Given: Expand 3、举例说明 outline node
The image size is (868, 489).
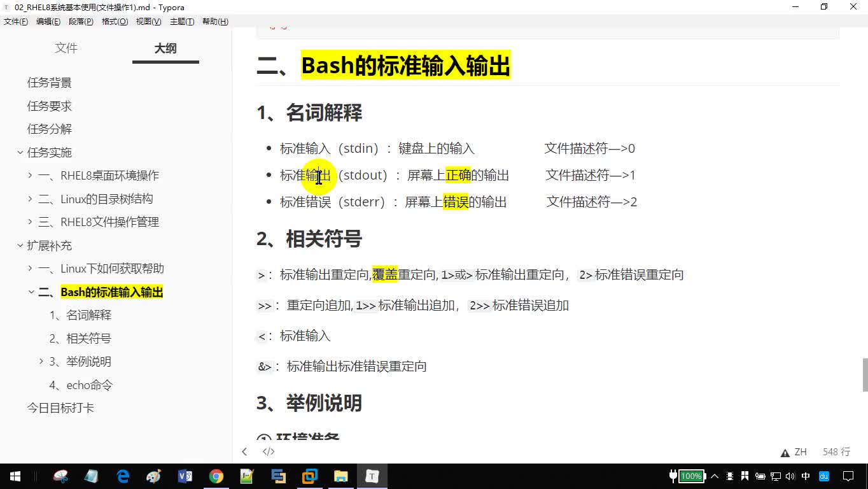Looking at the screenshot, I should [x=42, y=361].
